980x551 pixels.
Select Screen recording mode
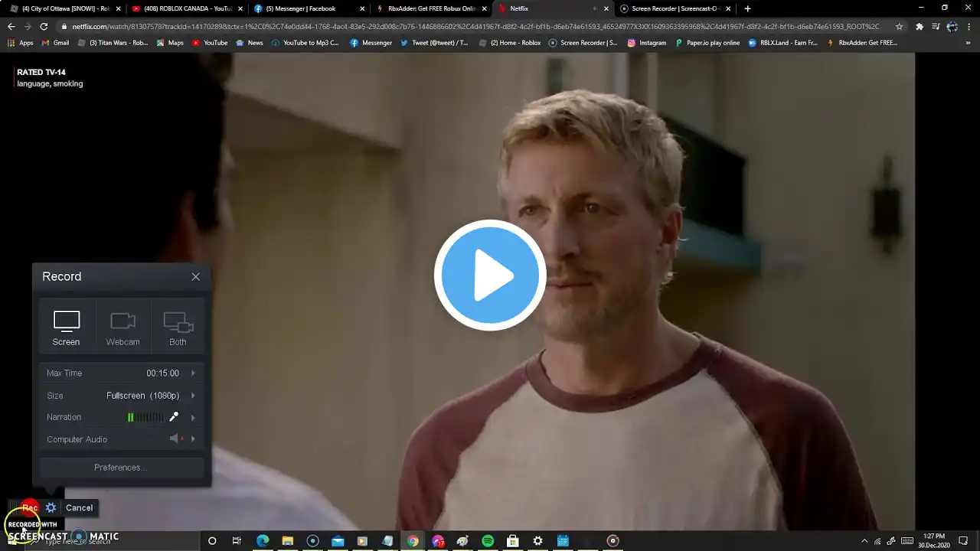(66, 328)
